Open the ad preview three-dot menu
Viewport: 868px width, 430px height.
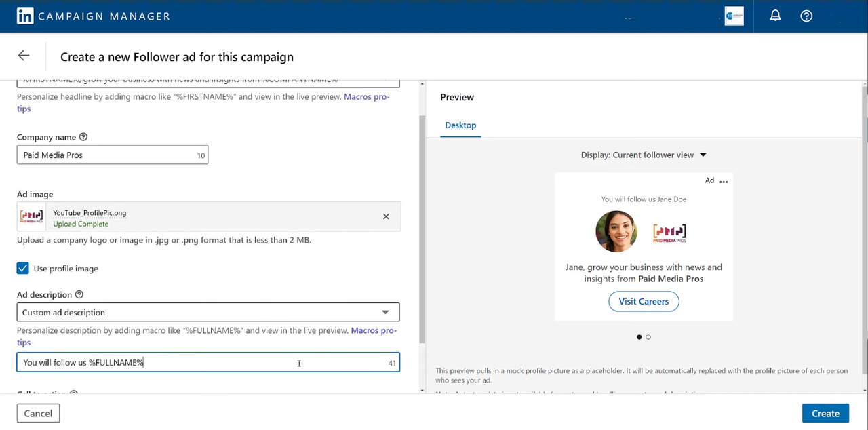tap(724, 181)
